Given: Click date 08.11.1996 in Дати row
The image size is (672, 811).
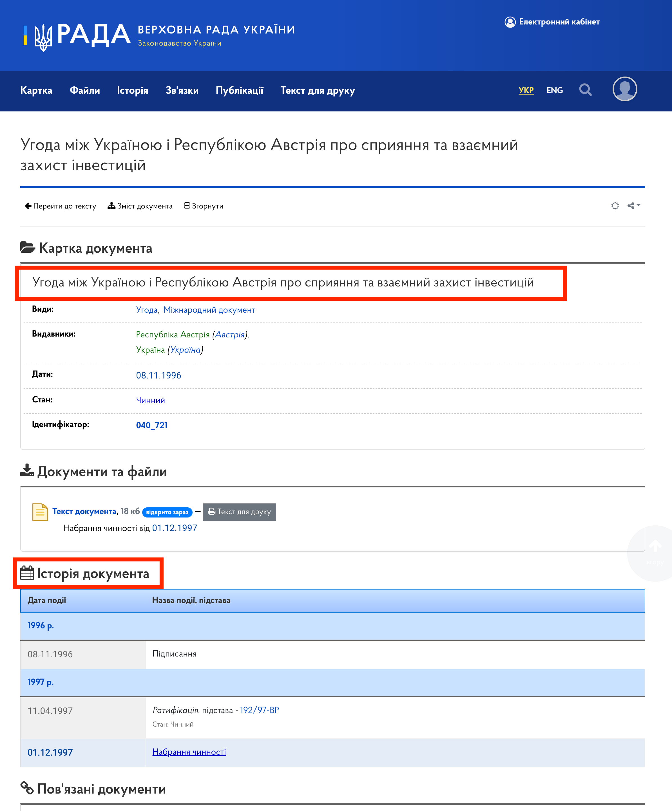Looking at the screenshot, I should point(158,375).
